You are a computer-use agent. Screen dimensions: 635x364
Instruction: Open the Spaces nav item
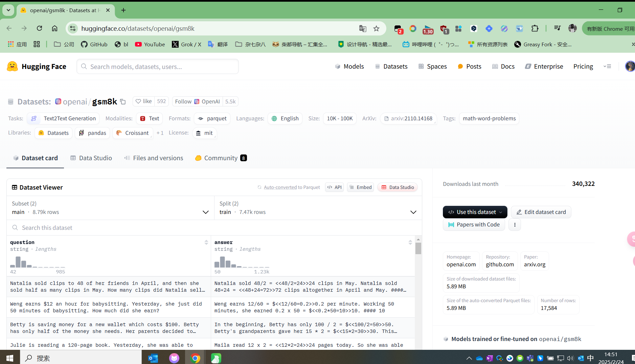433,67
